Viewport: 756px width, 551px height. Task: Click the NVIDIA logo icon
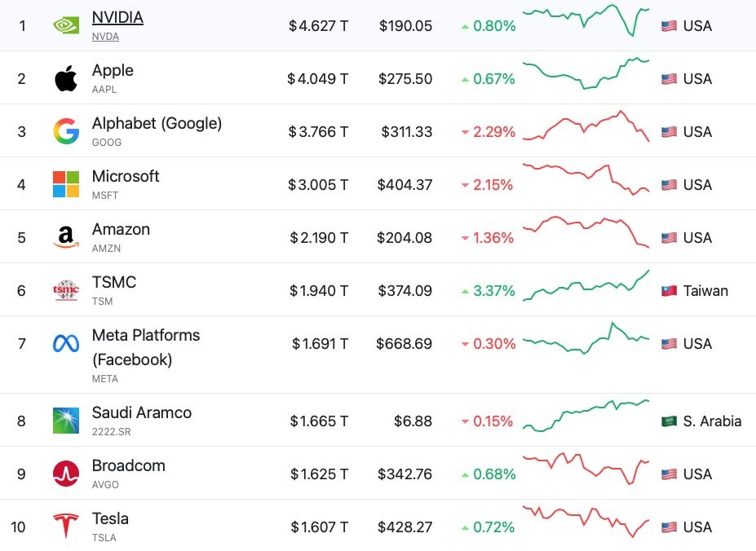(x=66, y=25)
